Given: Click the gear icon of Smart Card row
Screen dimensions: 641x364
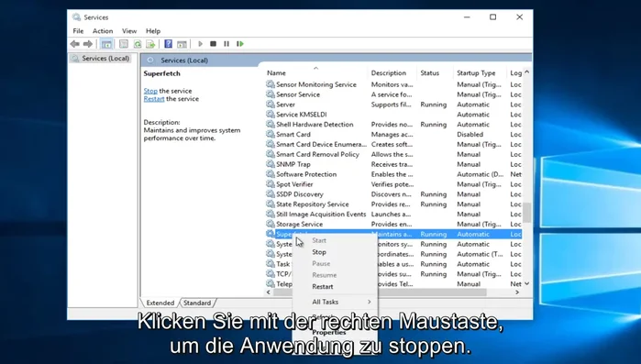Looking at the screenshot, I should click(271, 134).
